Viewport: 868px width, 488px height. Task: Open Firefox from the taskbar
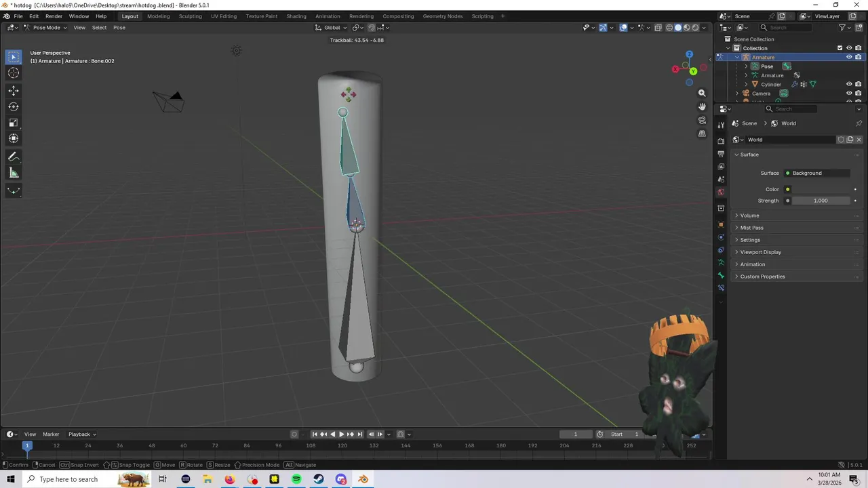tap(230, 479)
